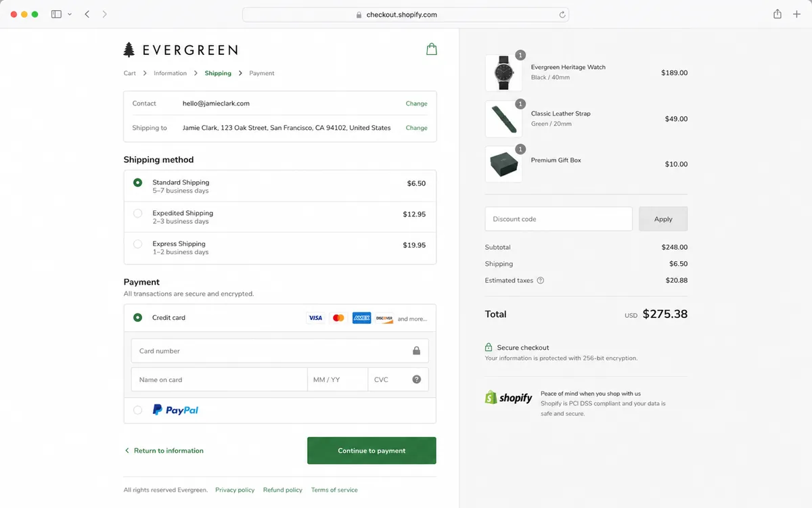Viewport: 812px width, 508px height.
Task: Click Continue to payment button
Action: 371,451
